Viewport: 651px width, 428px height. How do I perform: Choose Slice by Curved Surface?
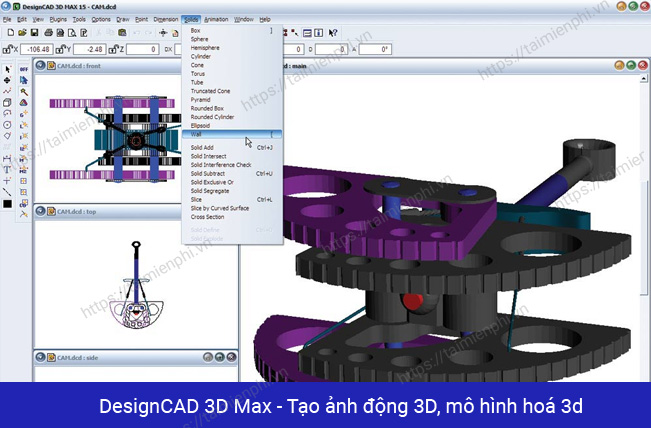click(232, 208)
